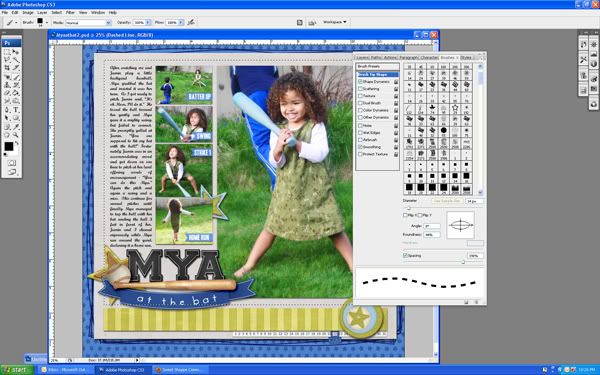Click the foreground color swatch
The image size is (600, 375).
click(x=8, y=146)
